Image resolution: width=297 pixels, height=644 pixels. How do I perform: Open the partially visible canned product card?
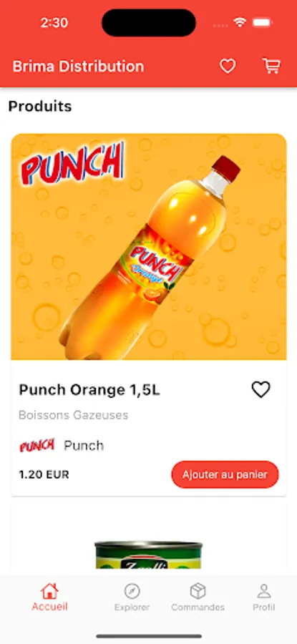[149, 540]
